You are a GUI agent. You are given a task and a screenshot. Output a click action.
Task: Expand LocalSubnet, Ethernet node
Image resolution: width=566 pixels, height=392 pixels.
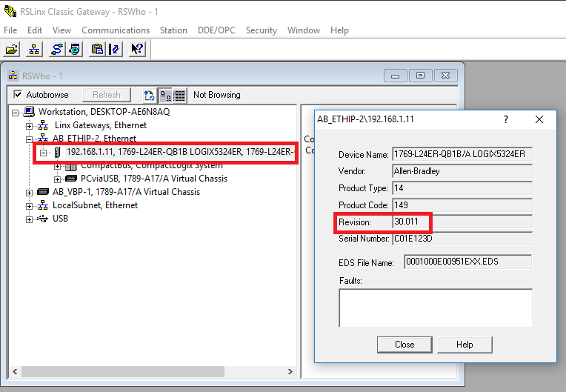pos(29,206)
